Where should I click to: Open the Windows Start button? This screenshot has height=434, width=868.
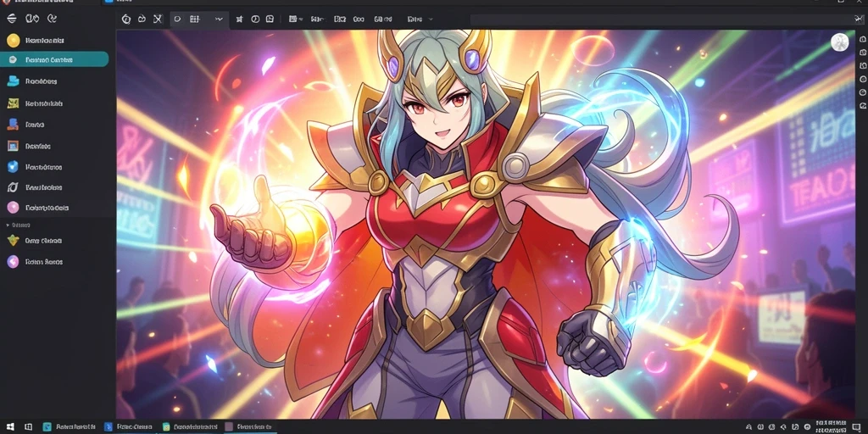(11, 427)
